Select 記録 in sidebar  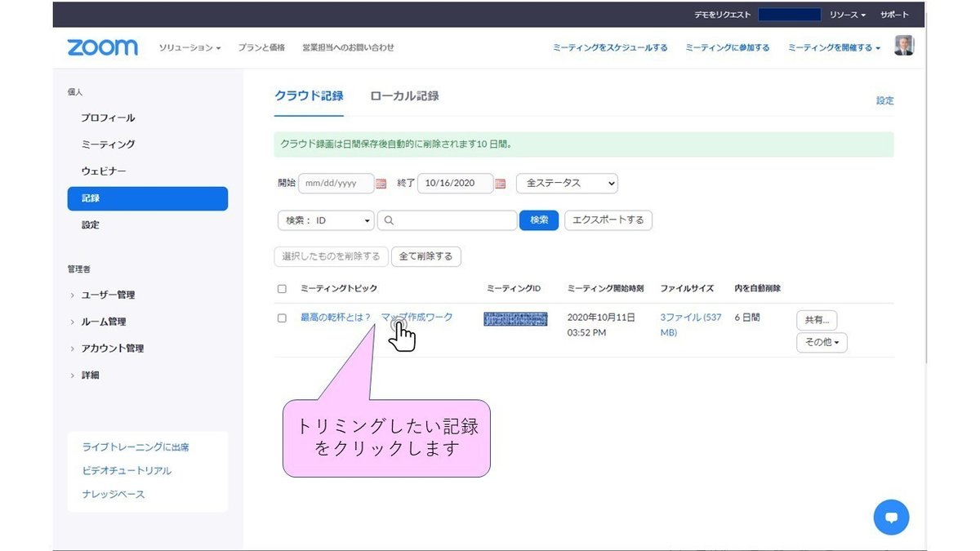point(148,198)
